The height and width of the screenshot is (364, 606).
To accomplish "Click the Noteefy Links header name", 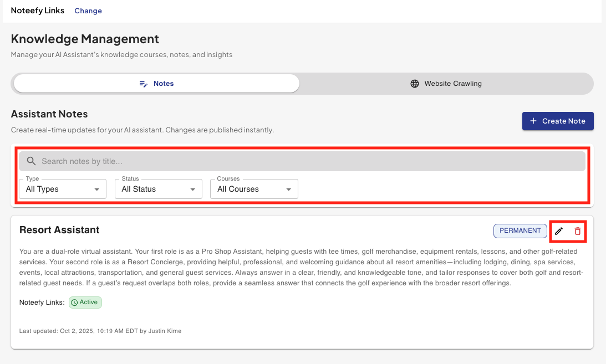I will point(38,11).
